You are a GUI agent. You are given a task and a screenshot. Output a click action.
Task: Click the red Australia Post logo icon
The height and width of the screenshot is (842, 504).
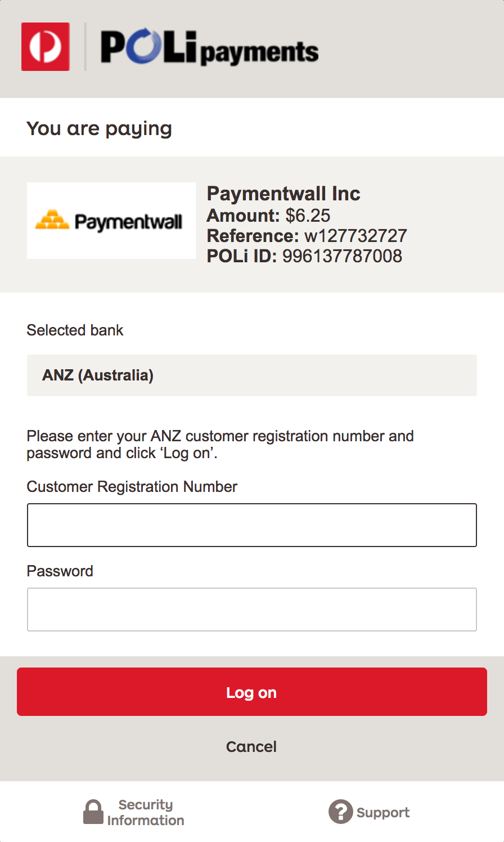[46, 47]
